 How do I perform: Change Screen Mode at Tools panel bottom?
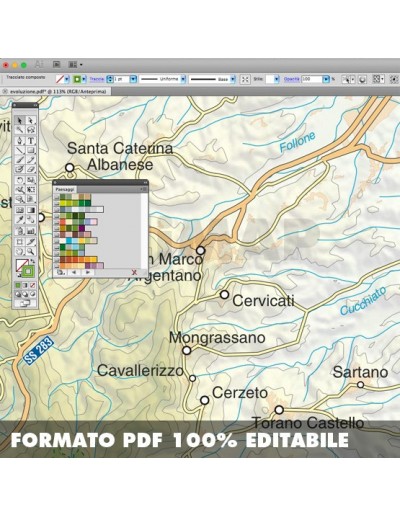coord(25,303)
